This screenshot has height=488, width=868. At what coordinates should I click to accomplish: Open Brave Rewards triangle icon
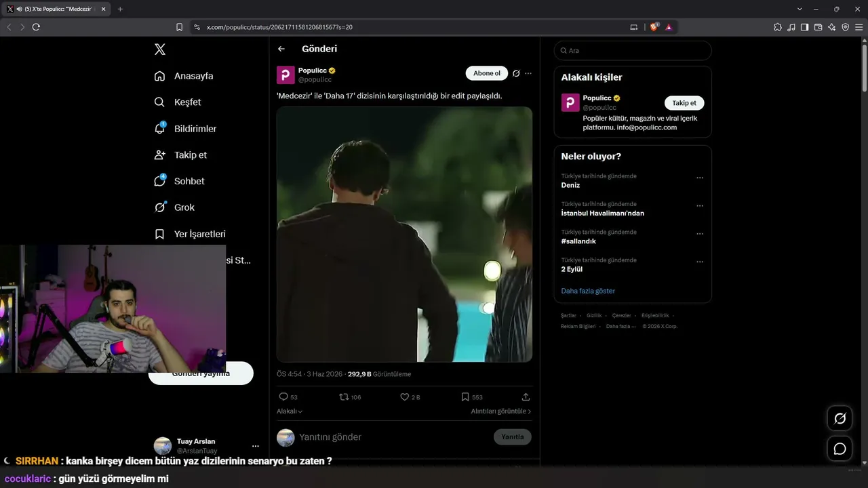click(x=669, y=27)
